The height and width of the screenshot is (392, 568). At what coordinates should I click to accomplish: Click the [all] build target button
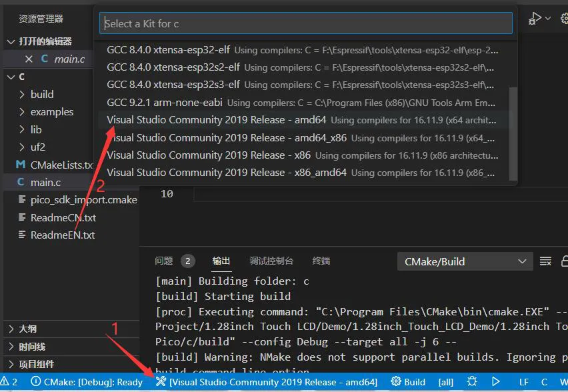click(445, 382)
